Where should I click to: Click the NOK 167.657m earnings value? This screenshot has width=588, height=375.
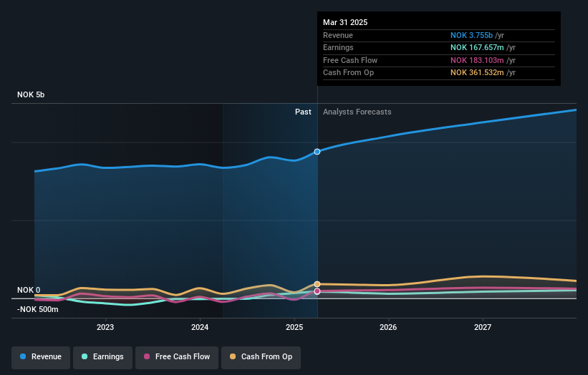tap(477, 47)
